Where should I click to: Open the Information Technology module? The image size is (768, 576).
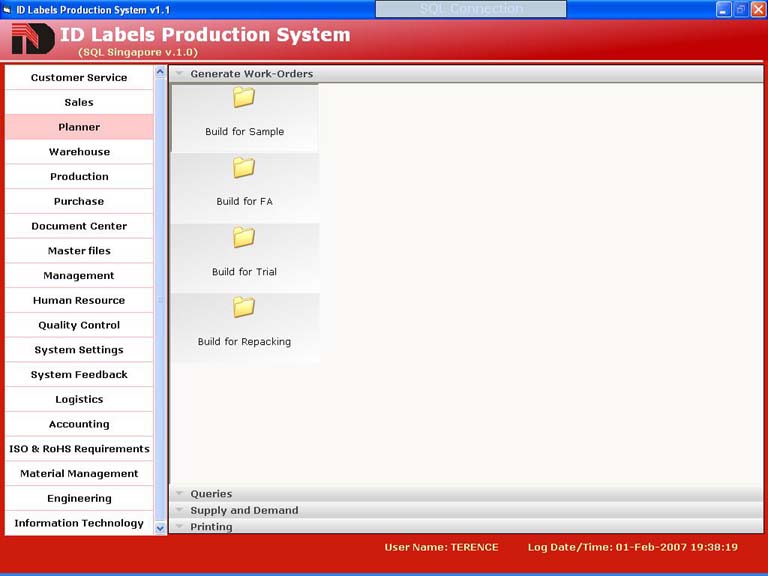click(x=79, y=523)
